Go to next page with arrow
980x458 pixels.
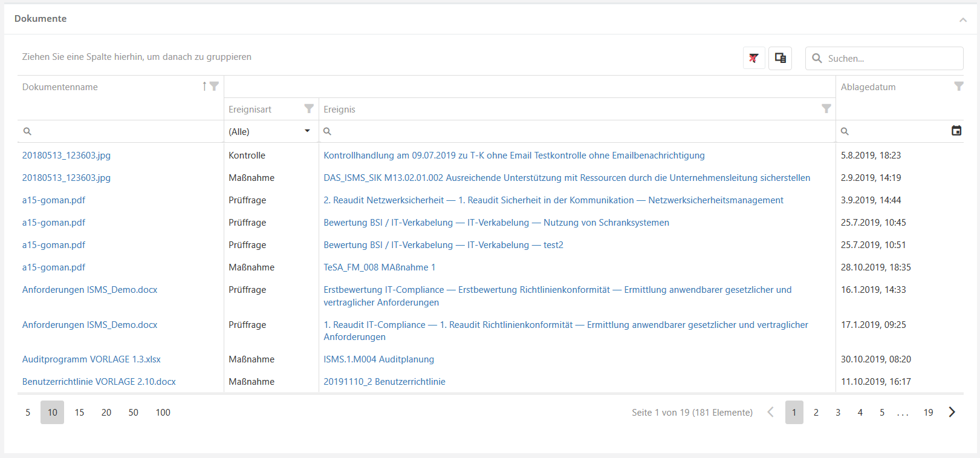952,412
